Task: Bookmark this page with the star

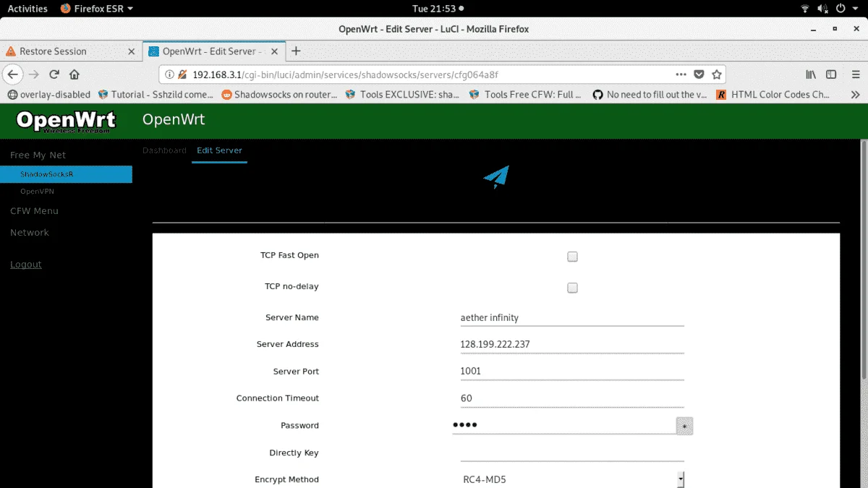Action: coord(717,74)
